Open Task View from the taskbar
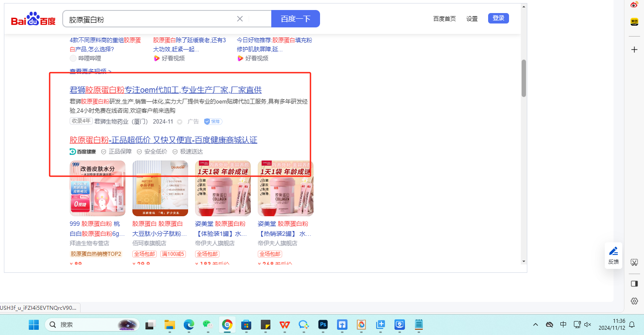The width and height of the screenshot is (644, 335). click(151, 325)
